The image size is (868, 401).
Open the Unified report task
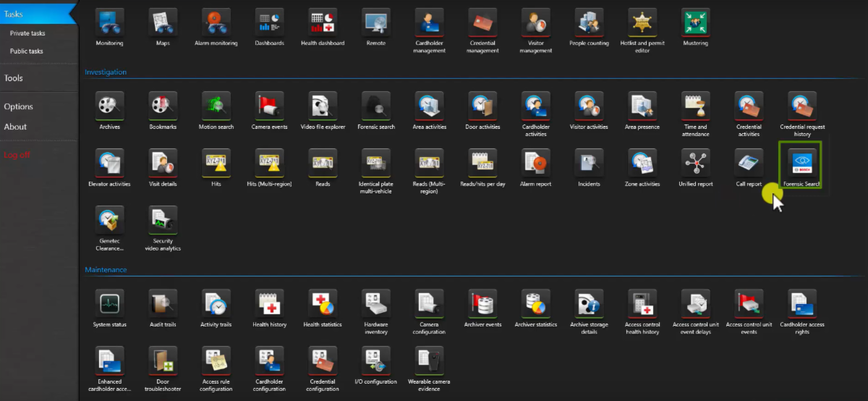(x=695, y=164)
